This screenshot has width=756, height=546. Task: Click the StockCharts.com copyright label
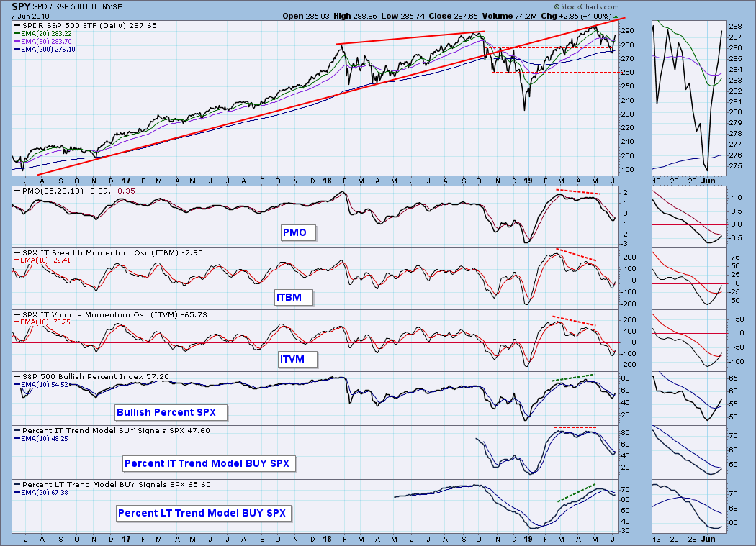coord(586,6)
